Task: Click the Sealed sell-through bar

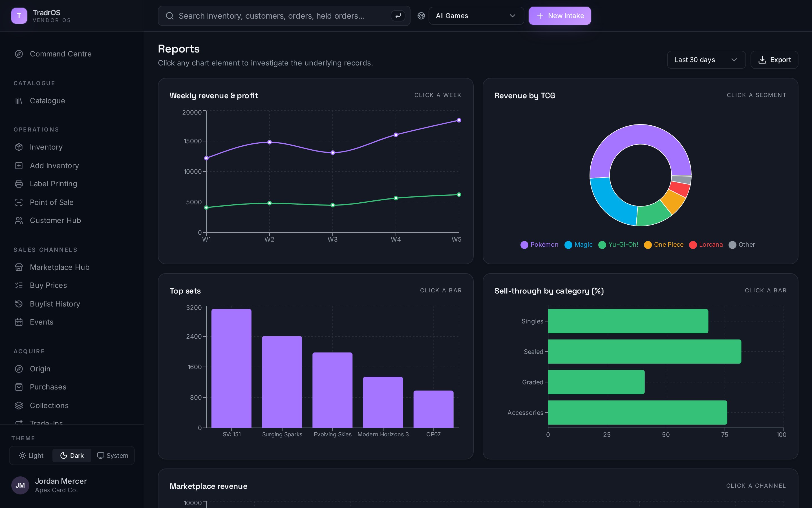Action: [x=644, y=351]
